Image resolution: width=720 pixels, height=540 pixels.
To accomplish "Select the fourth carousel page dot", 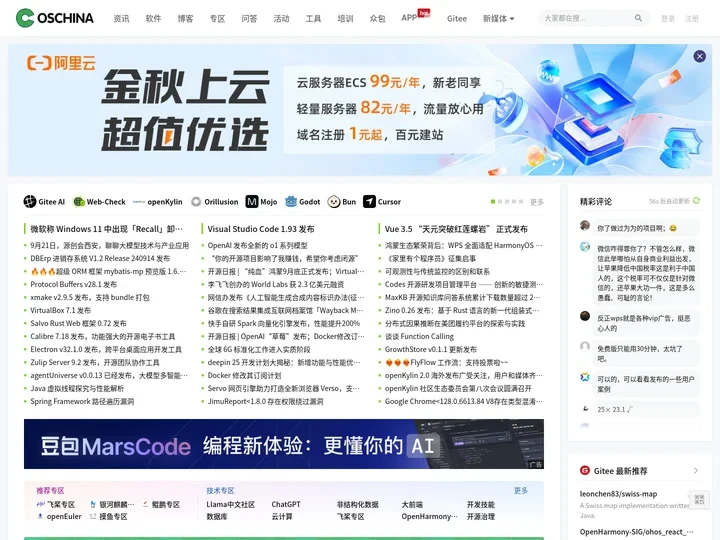I will [514, 202].
